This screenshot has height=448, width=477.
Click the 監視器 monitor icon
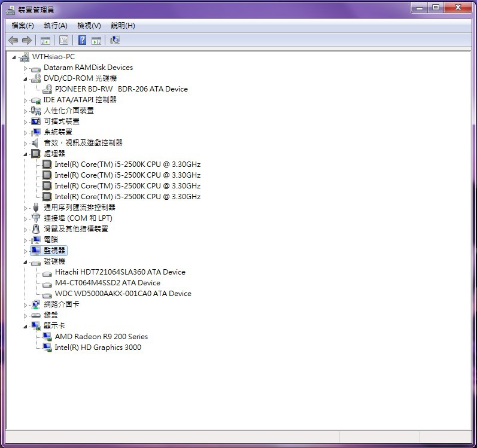point(35,251)
